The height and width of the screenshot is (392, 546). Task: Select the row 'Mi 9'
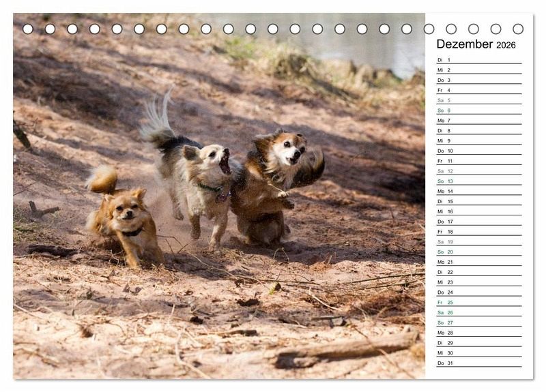[479, 140]
